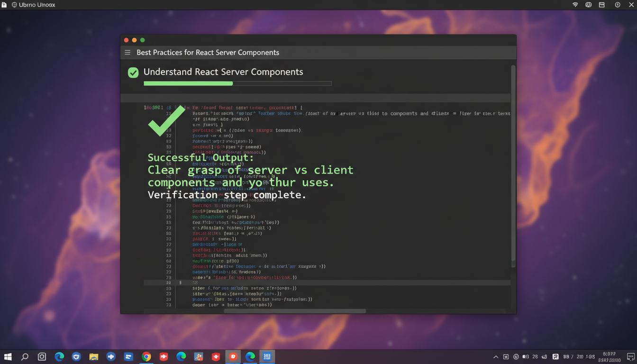637x364 pixels.
Task: Open the blue grid app icon in taskbar
Action: (267, 357)
